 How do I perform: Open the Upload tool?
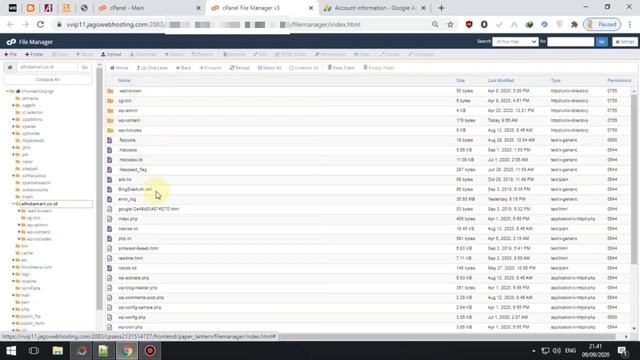coord(111,54)
